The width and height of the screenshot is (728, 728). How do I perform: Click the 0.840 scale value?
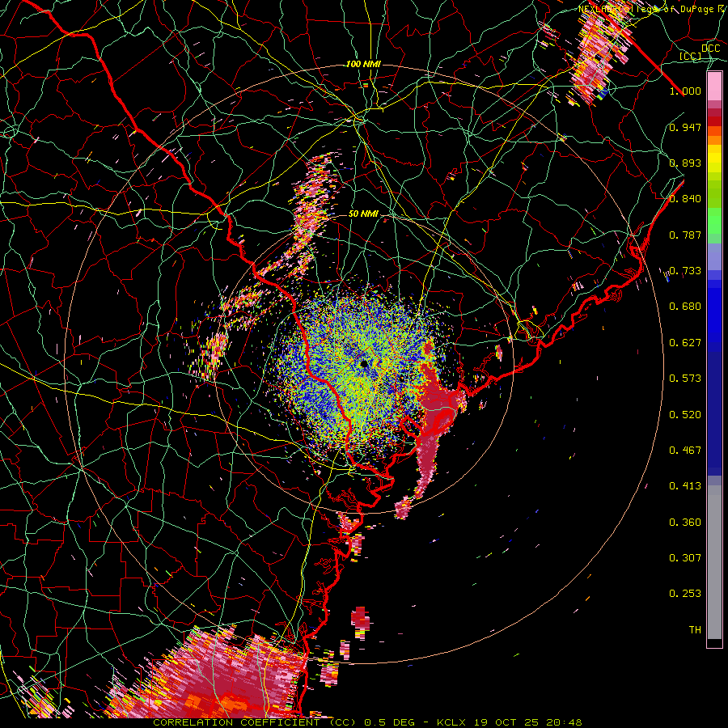(685, 199)
